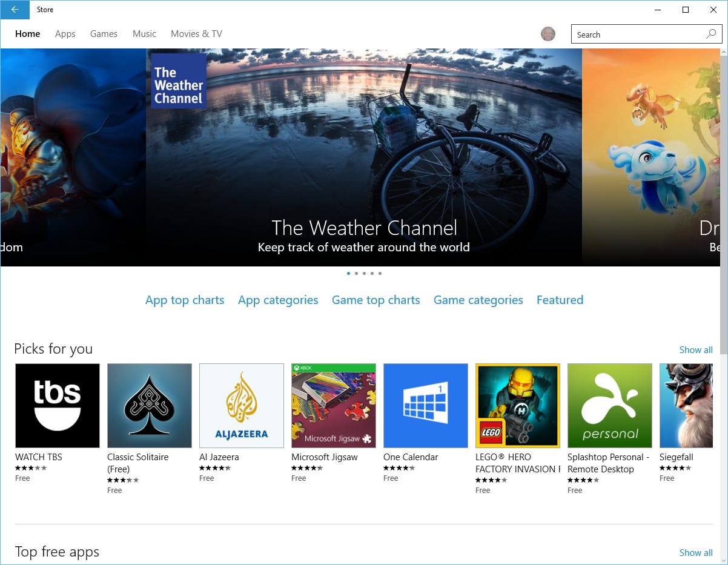Open the Apps section
The width and height of the screenshot is (728, 565).
point(65,34)
